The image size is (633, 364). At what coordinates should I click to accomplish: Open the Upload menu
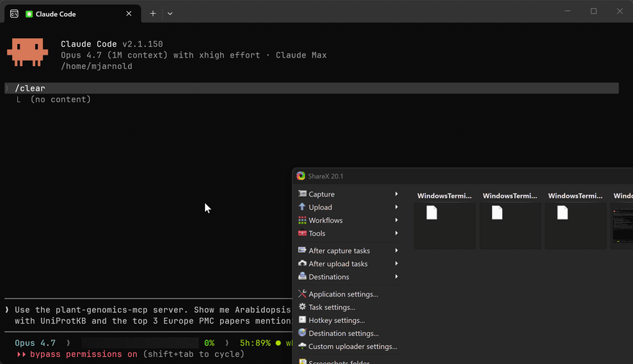pos(348,207)
